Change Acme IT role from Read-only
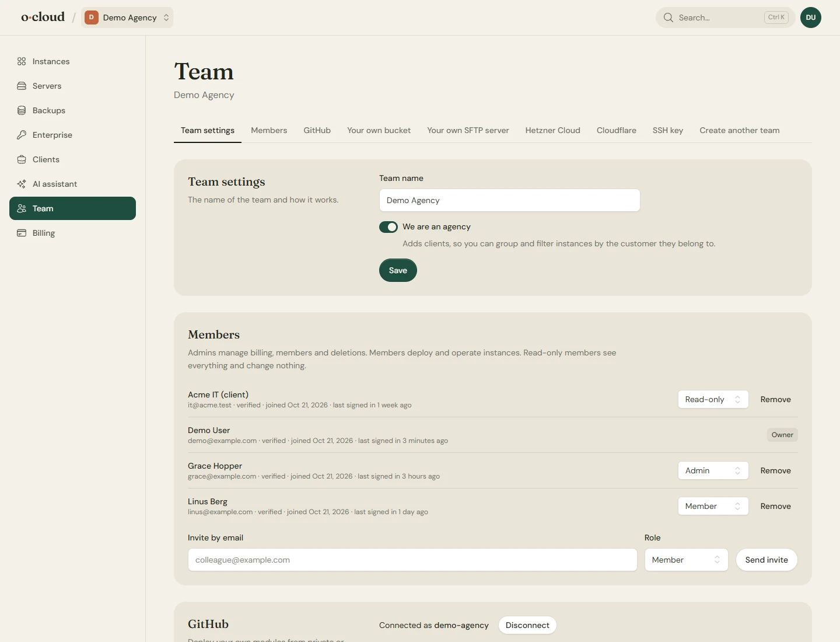 point(713,399)
